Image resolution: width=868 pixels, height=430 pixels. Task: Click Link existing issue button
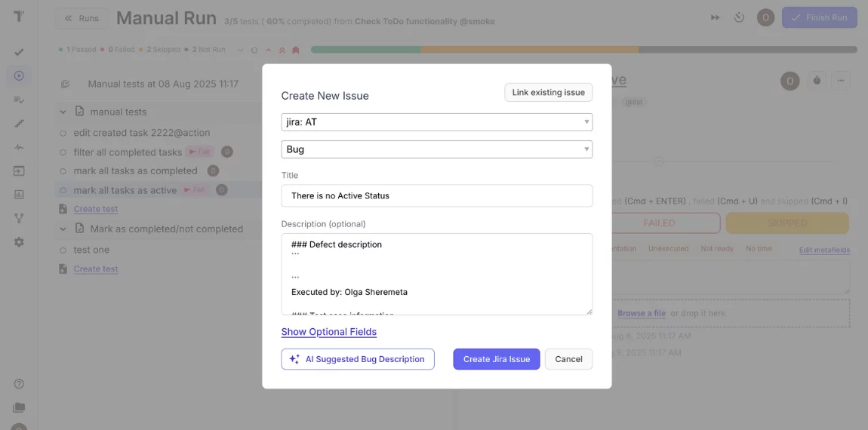(x=549, y=93)
